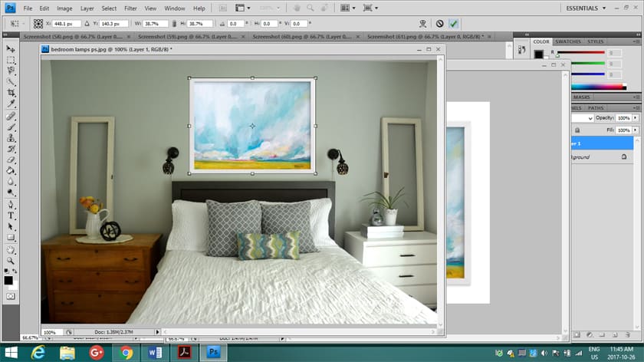Cancel the transform
This screenshot has width=644, height=362.
(x=439, y=24)
